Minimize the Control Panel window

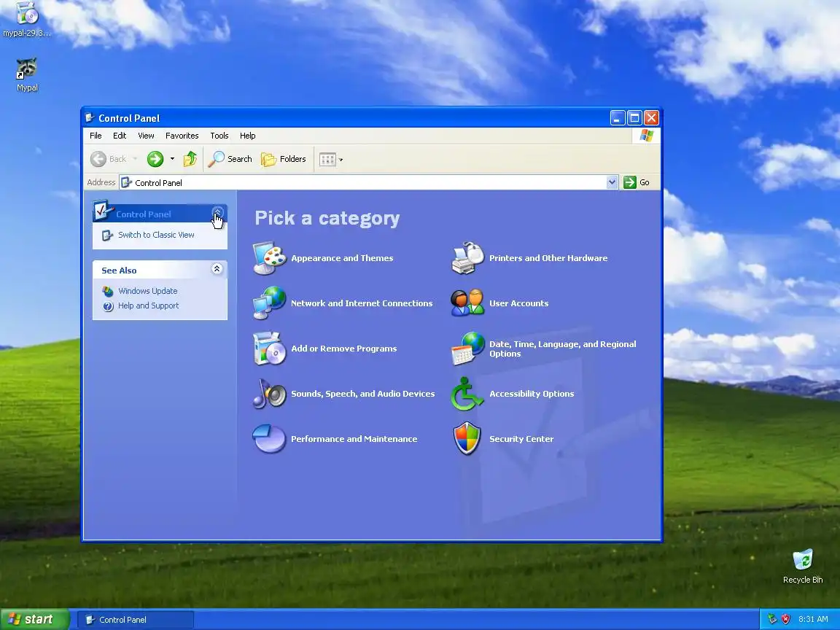coord(617,118)
